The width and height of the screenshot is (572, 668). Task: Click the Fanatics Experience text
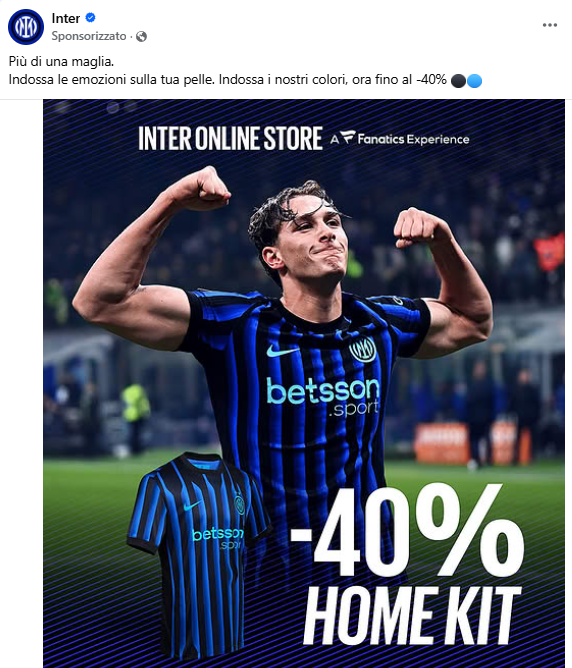tap(413, 139)
